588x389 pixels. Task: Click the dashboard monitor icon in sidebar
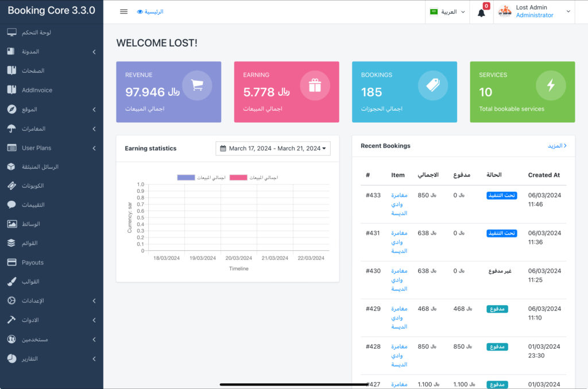(11, 32)
